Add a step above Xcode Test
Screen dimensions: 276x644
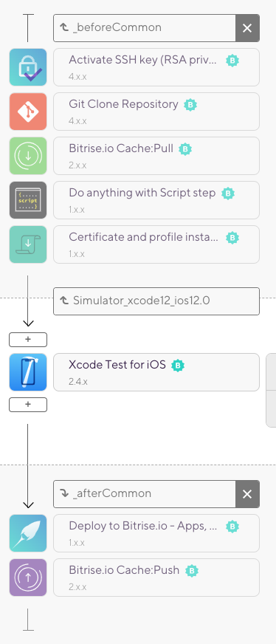(28, 340)
